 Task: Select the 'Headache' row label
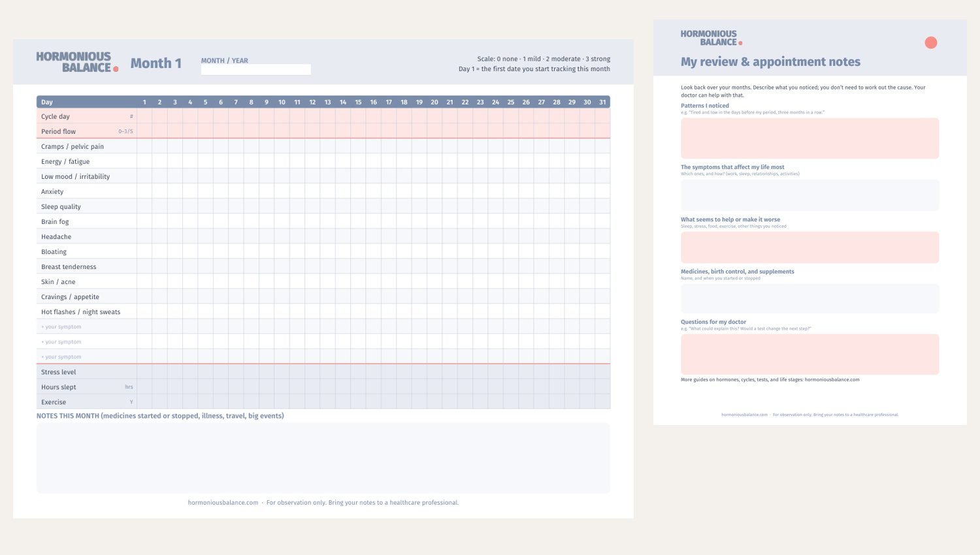pos(56,236)
